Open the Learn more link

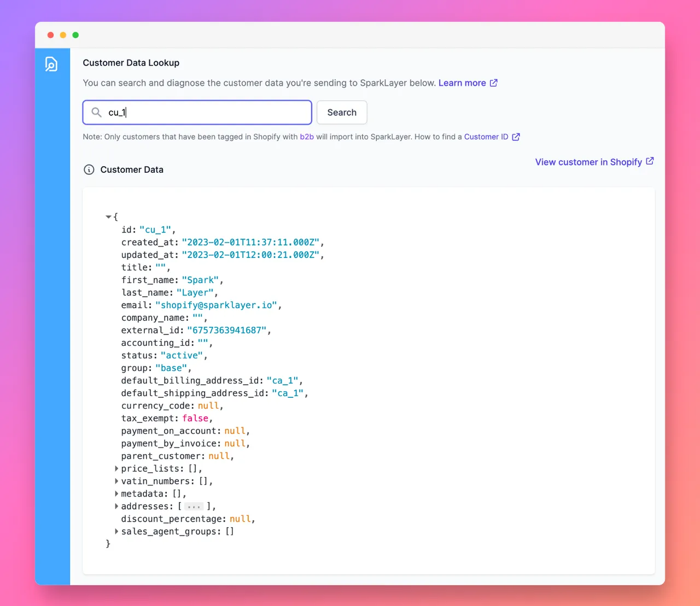[462, 83]
